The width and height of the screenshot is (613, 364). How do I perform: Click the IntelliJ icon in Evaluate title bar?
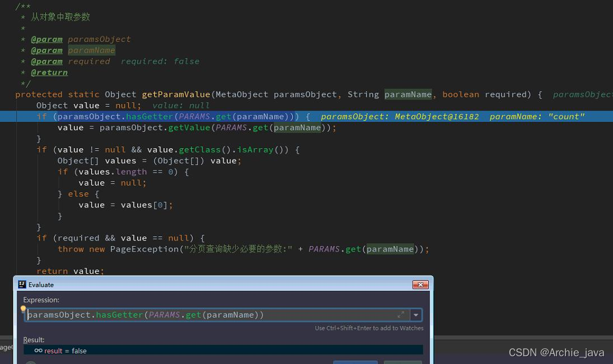[22, 285]
